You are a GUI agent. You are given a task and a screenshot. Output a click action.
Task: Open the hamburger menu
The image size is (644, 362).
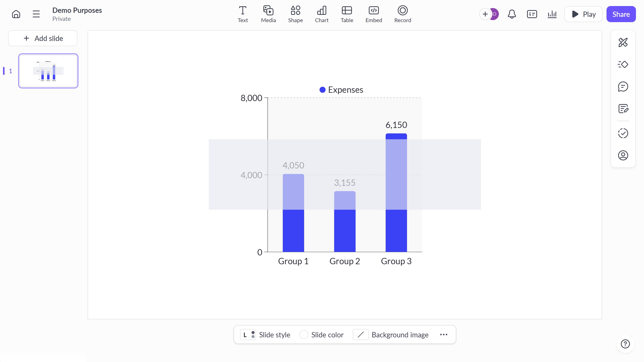tap(36, 14)
